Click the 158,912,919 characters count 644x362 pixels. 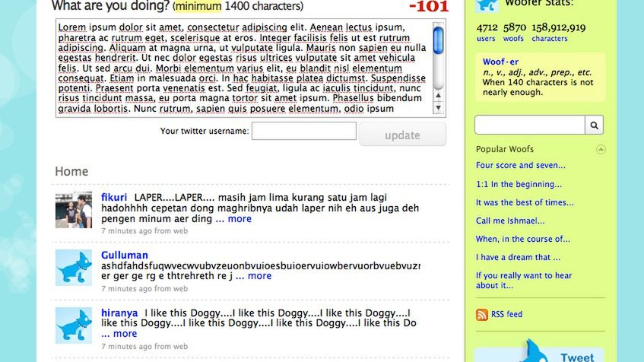(559, 27)
